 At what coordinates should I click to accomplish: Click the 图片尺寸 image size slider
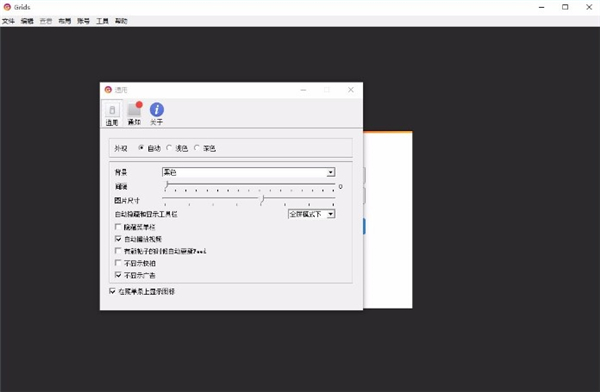point(248,199)
